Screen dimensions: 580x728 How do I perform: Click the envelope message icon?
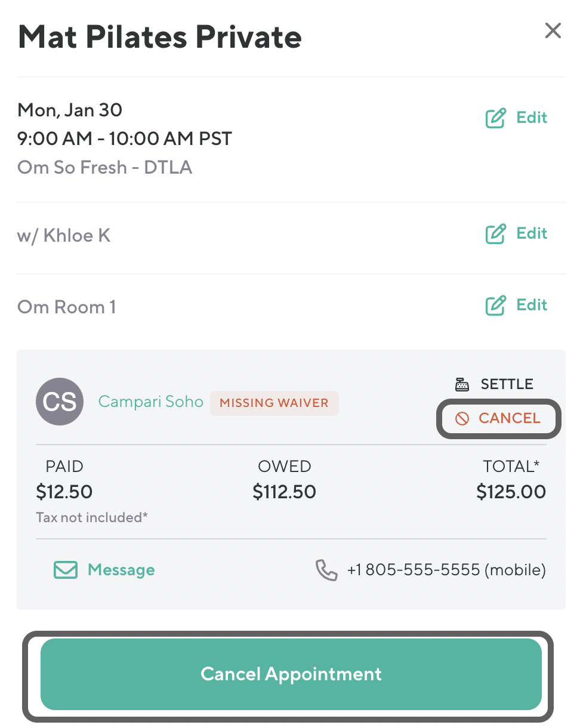click(x=66, y=570)
